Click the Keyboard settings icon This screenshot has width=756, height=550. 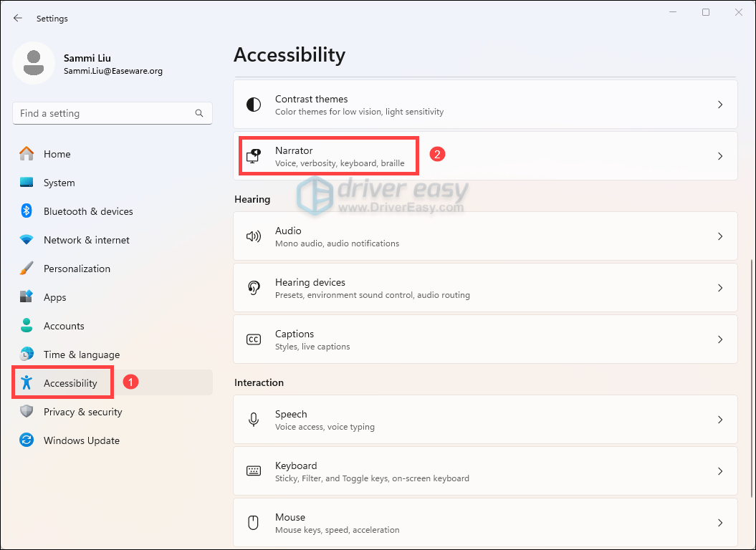click(254, 471)
